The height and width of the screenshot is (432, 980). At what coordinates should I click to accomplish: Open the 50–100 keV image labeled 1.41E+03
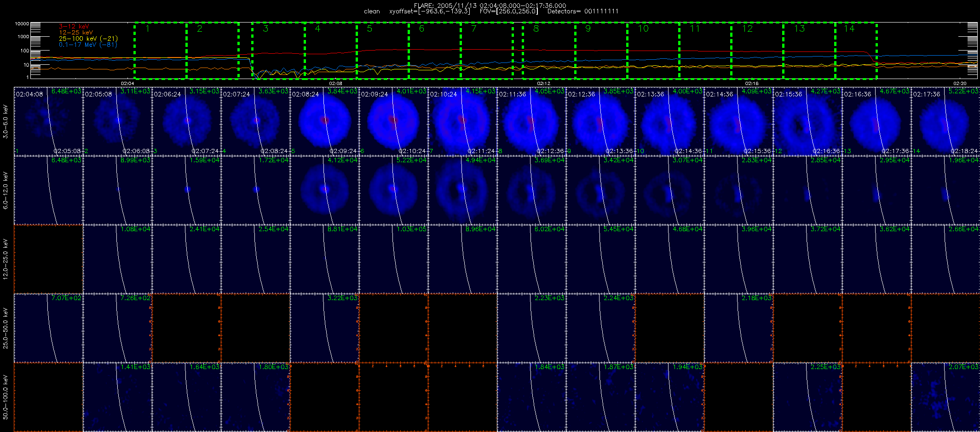[117, 397]
